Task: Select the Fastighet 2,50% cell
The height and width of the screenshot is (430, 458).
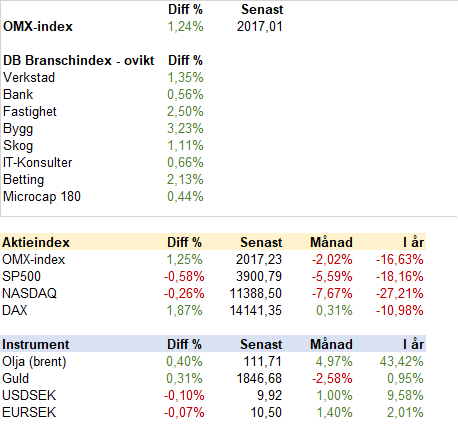Action: pos(185,112)
